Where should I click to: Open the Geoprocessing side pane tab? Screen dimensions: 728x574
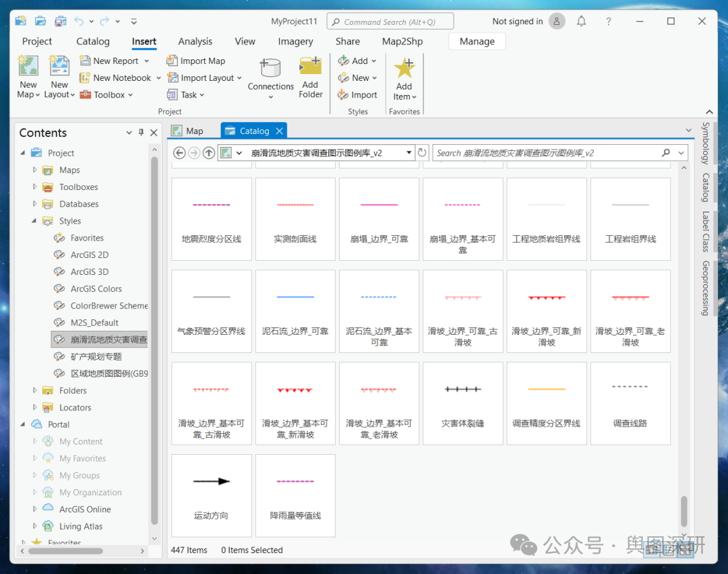pyautogui.click(x=705, y=288)
